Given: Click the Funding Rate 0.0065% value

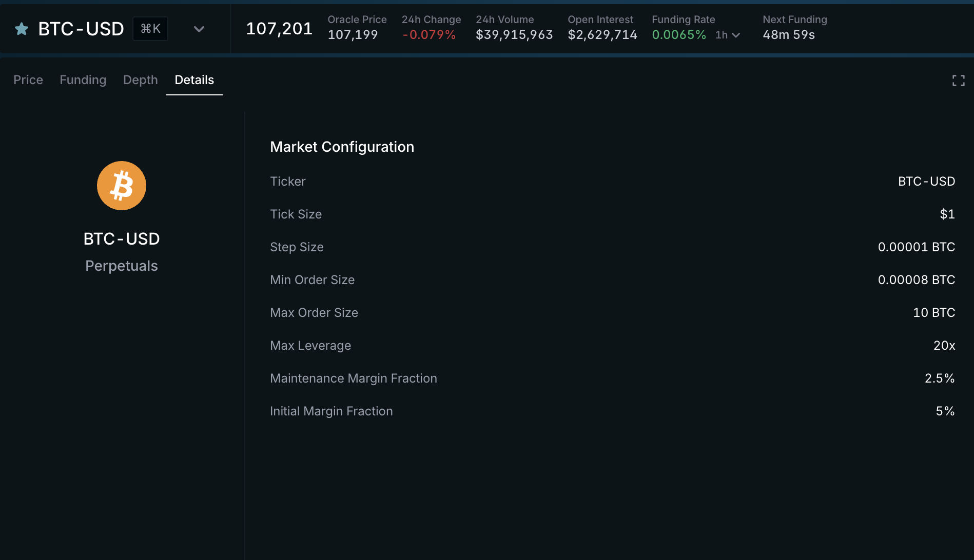Looking at the screenshot, I should (x=679, y=35).
